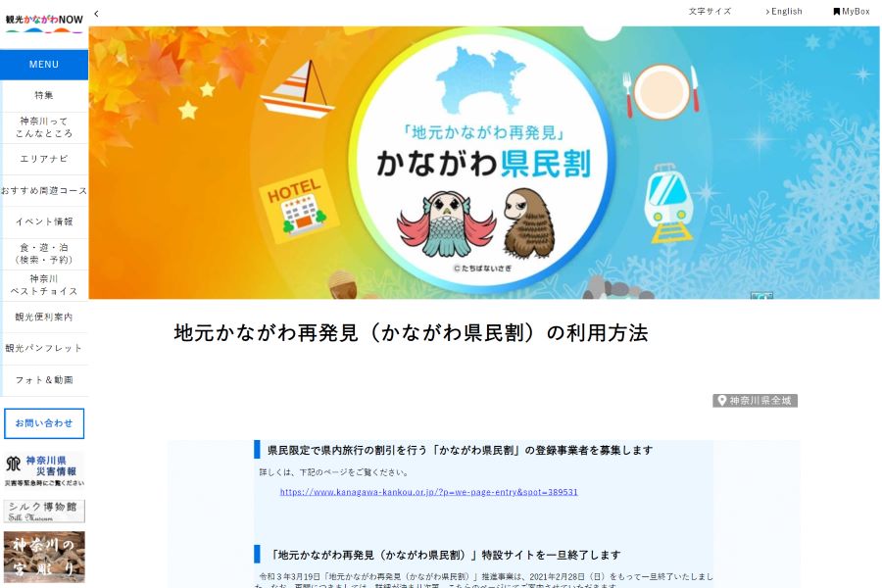This screenshot has width=882, height=588.
Task: Collapse the sidebar with the left chevron
Action: click(x=96, y=14)
